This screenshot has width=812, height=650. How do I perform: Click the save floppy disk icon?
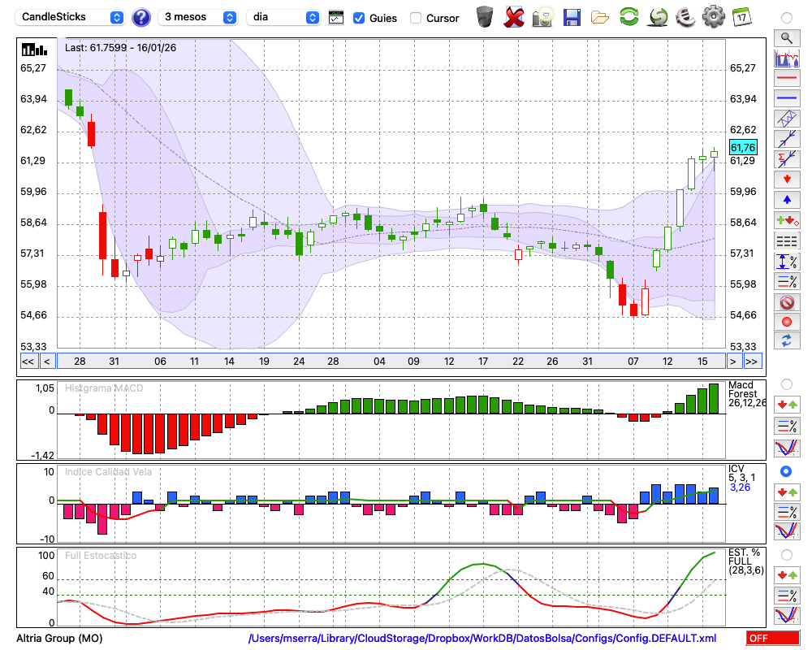(572, 17)
